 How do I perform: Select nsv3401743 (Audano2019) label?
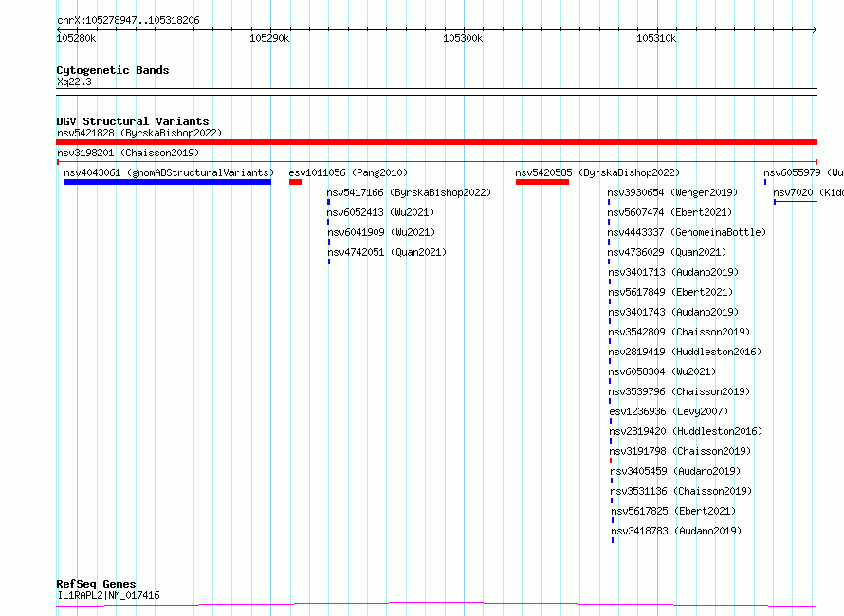point(673,312)
